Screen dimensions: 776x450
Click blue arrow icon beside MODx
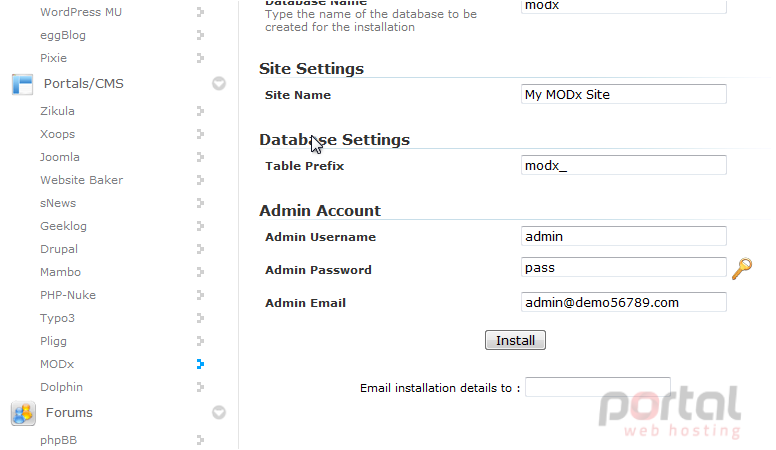click(x=200, y=364)
